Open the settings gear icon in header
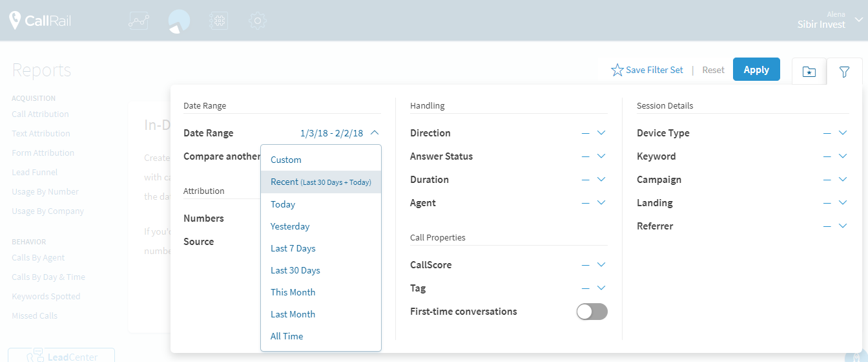 [258, 21]
